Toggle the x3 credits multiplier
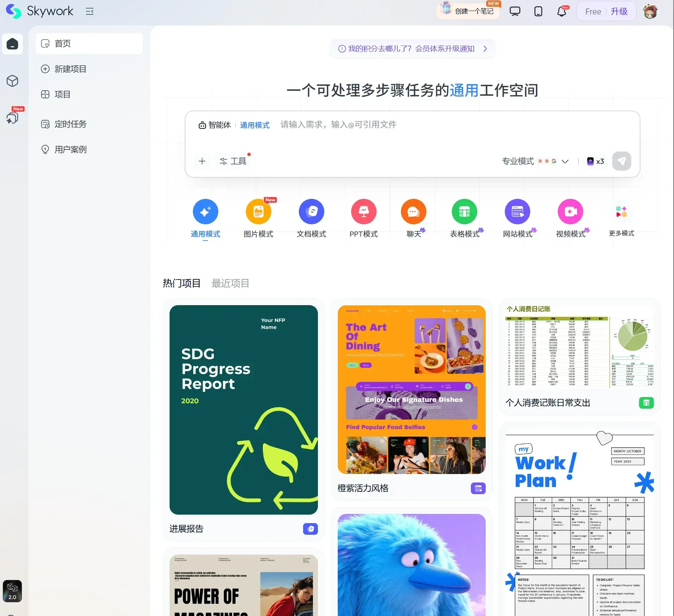The height and width of the screenshot is (616, 674). click(x=596, y=161)
